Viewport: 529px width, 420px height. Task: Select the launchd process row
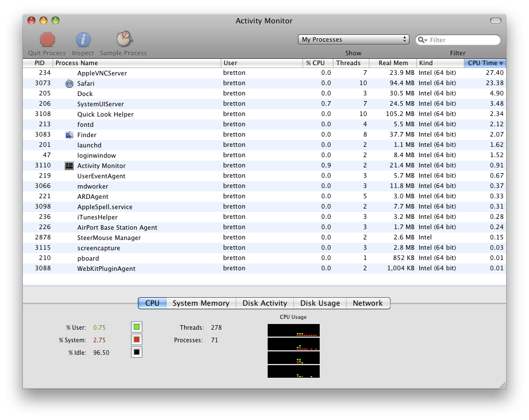(x=264, y=145)
